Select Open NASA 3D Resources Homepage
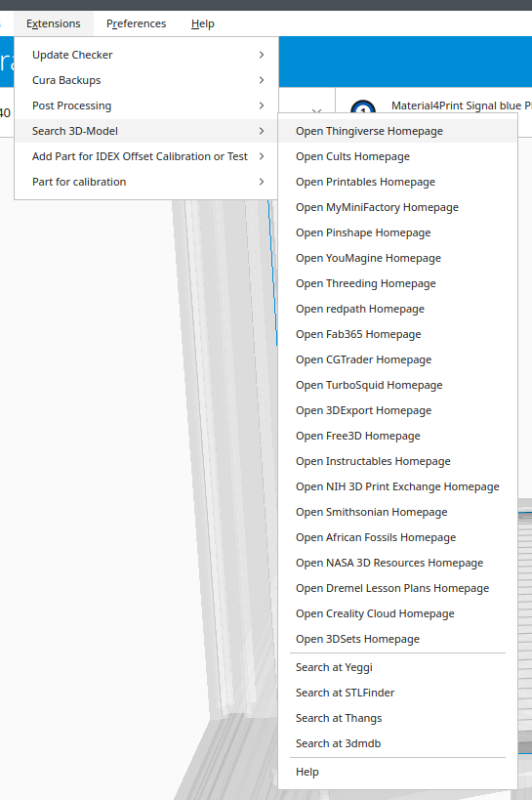The width and height of the screenshot is (532, 800). (398, 563)
